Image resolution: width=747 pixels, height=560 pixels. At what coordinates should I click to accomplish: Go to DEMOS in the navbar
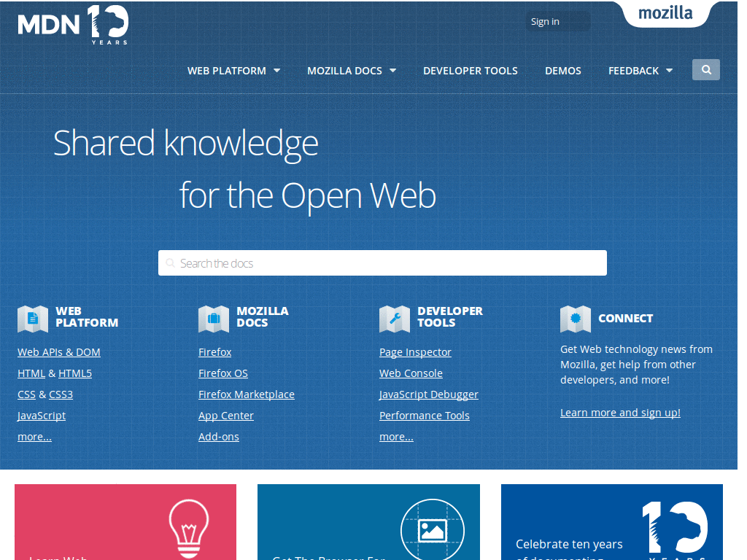tap(563, 71)
